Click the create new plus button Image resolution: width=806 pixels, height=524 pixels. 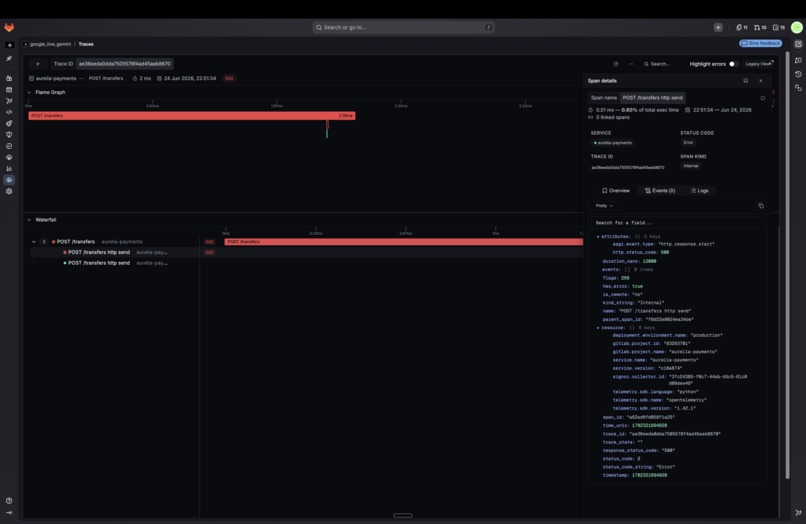pyautogui.click(x=718, y=27)
